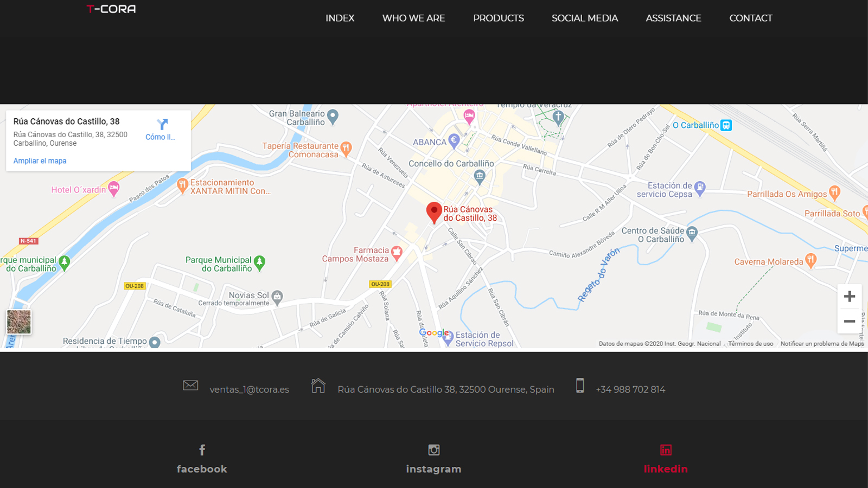
Task: Select the Estación de Servicio Repsol marker
Action: pyautogui.click(x=448, y=339)
